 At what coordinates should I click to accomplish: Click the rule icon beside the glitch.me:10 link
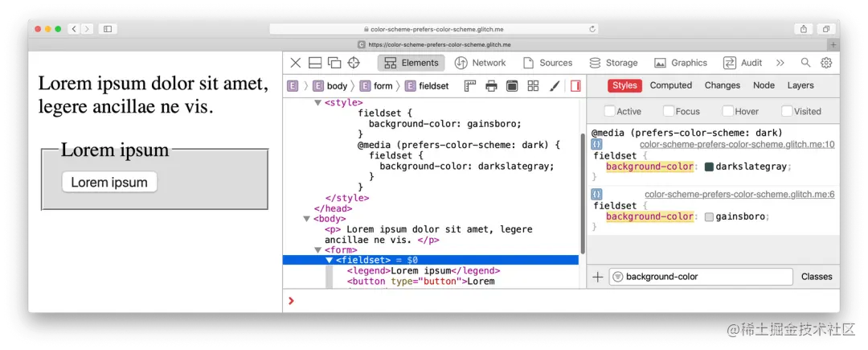coord(596,144)
